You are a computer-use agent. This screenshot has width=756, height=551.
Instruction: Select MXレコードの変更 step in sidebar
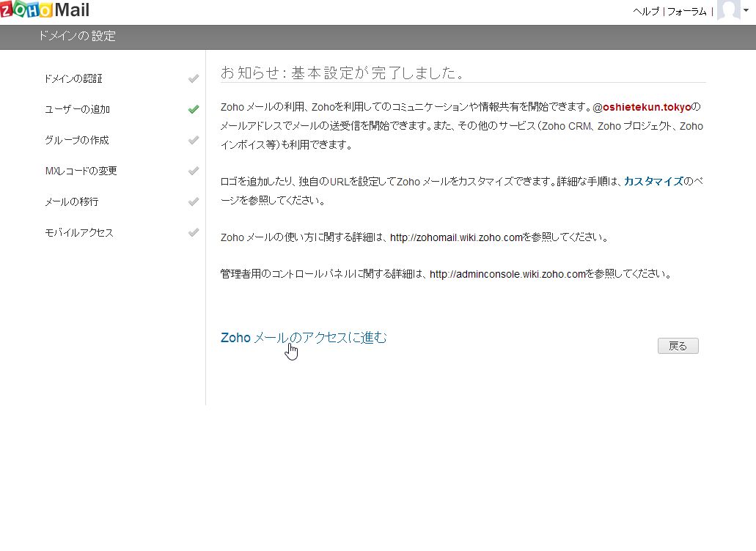click(x=81, y=171)
